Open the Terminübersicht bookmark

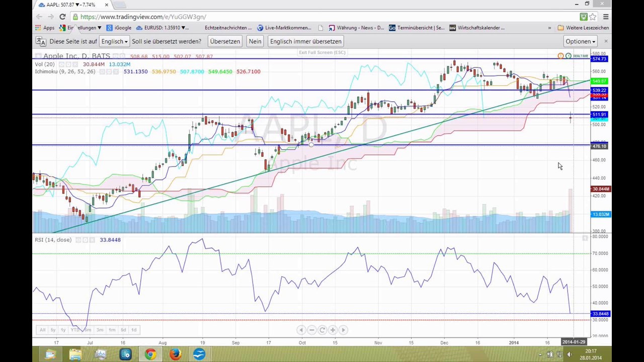[x=417, y=28]
